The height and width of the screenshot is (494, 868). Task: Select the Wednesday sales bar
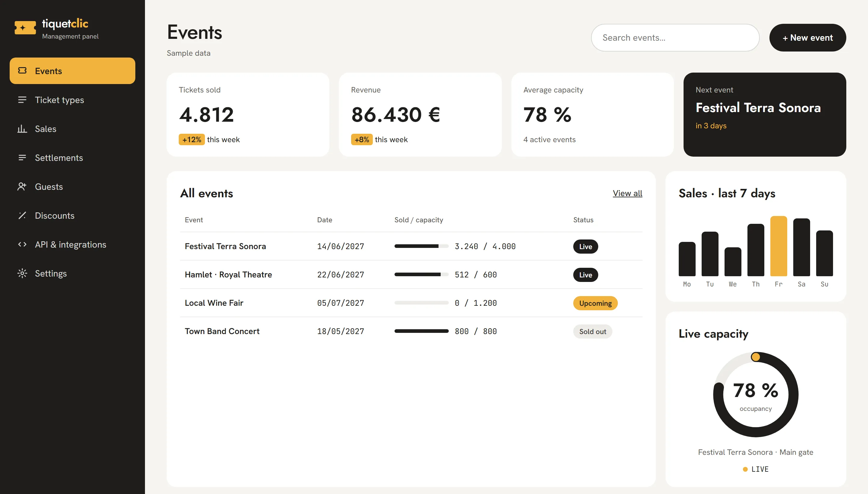(x=733, y=261)
